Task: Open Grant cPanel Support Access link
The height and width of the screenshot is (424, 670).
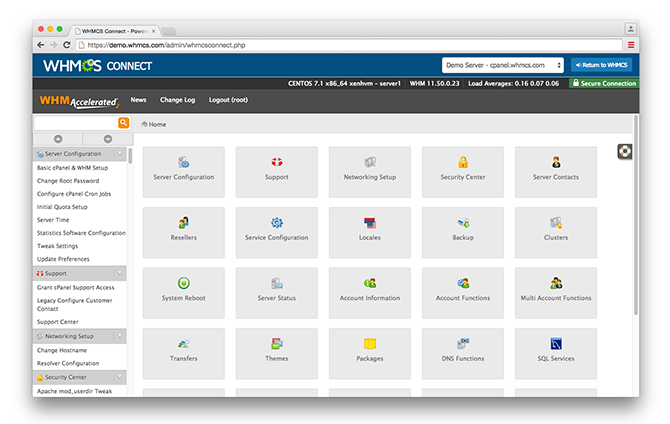Action: coord(76,288)
